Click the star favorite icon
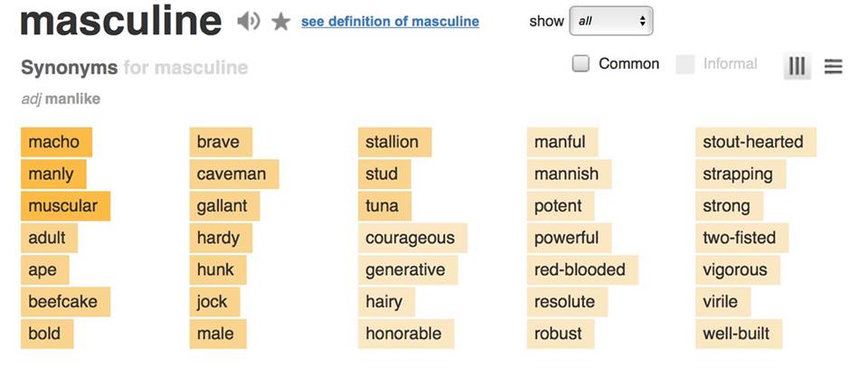868x368 pixels. point(281,22)
